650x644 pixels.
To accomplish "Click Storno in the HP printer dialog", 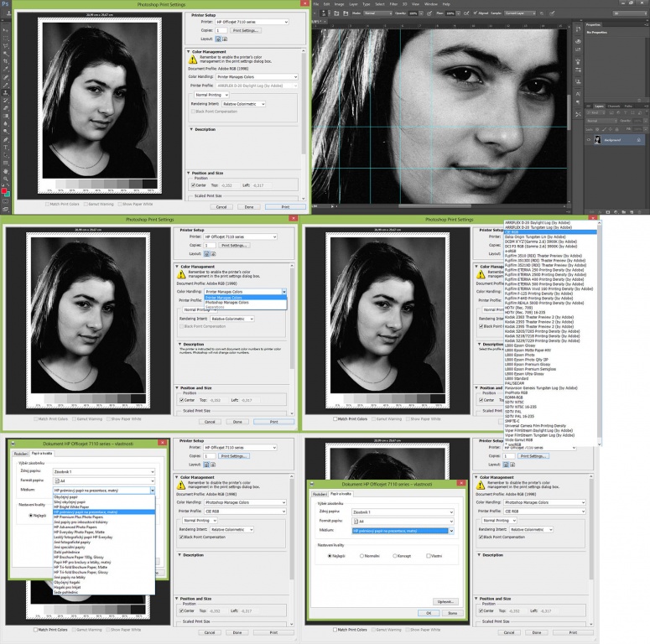I will point(452,613).
